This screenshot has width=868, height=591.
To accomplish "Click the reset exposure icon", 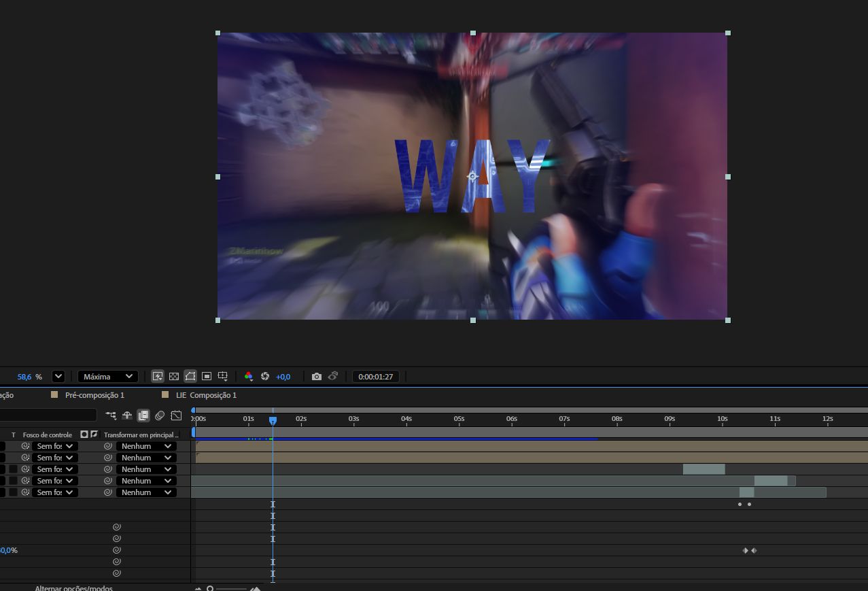I will tap(265, 376).
